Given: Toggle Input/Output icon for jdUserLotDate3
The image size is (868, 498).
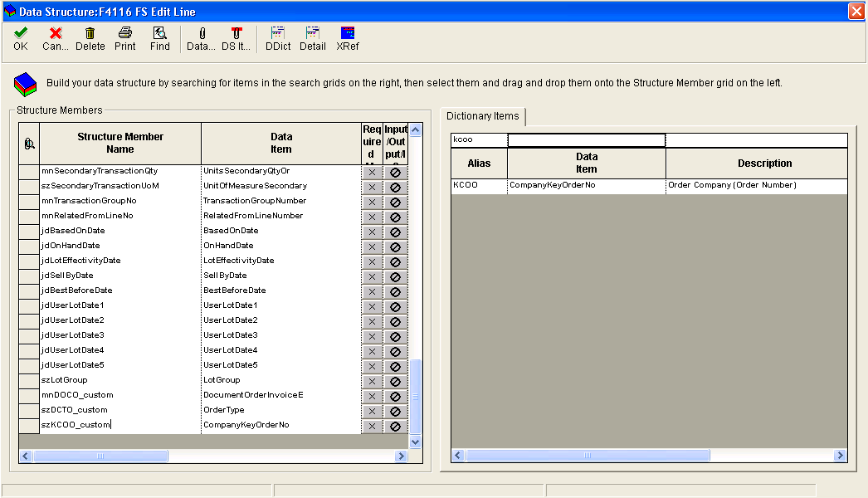Looking at the screenshot, I should 395,337.
